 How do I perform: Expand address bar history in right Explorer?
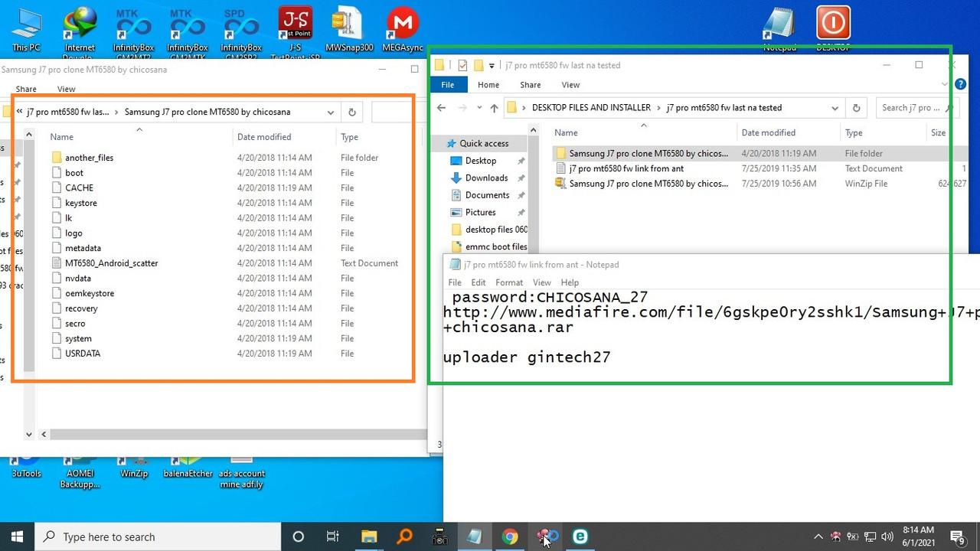[x=835, y=108]
